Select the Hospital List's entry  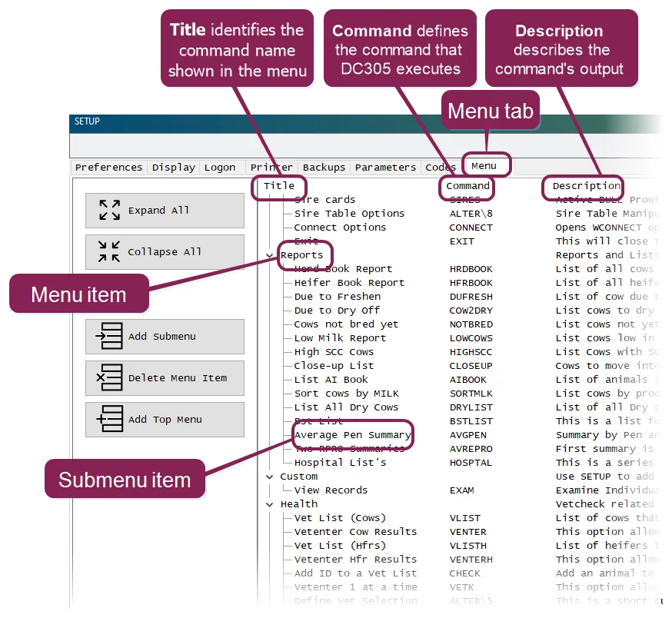pyautogui.click(x=340, y=463)
